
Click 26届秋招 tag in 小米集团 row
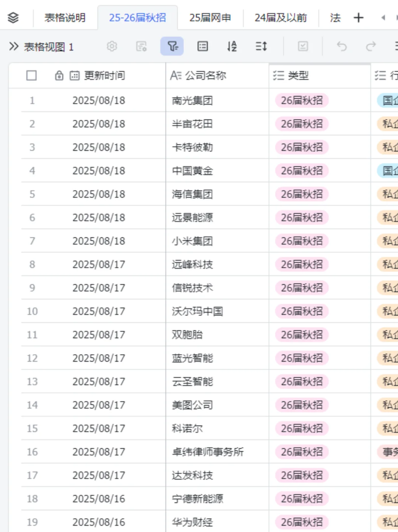click(302, 241)
